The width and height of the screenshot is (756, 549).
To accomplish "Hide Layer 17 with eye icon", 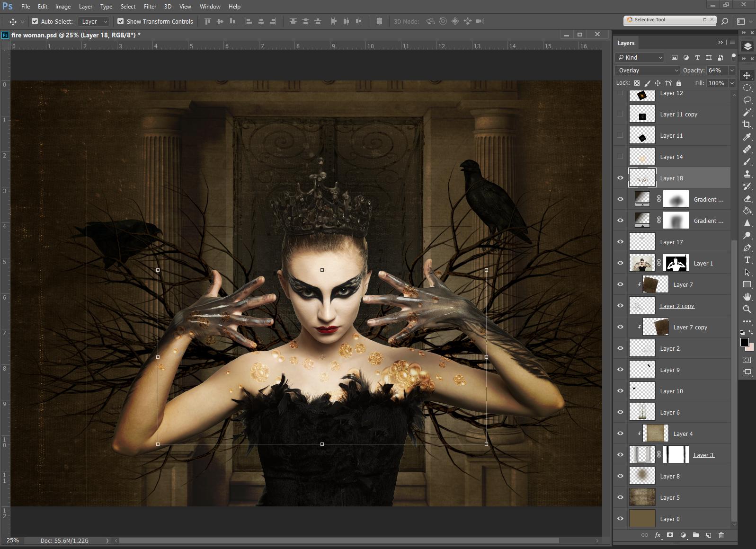I will [620, 242].
